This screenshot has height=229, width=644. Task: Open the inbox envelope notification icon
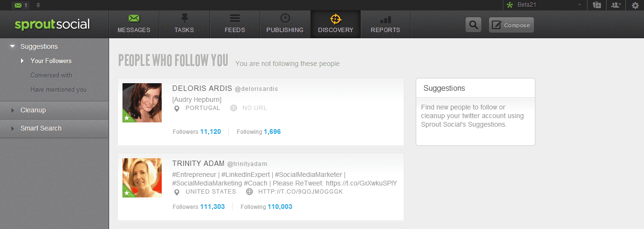pos(21,5)
